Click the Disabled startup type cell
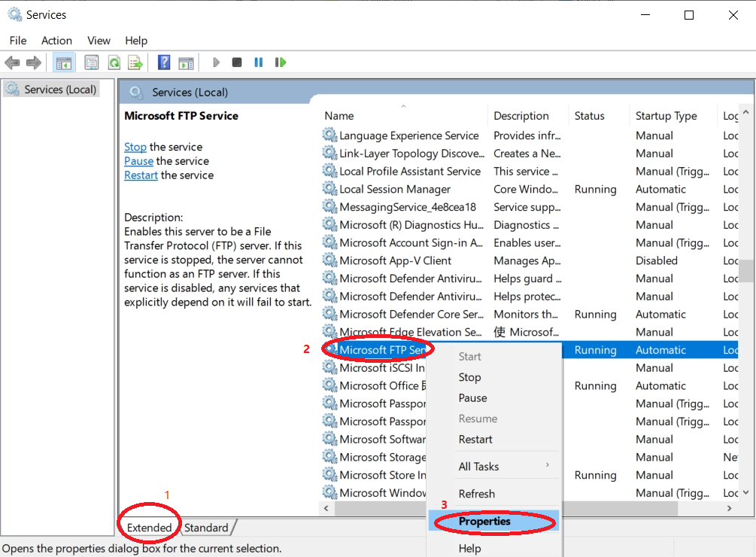Image resolution: width=756 pixels, height=557 pixels. [657, 260]
